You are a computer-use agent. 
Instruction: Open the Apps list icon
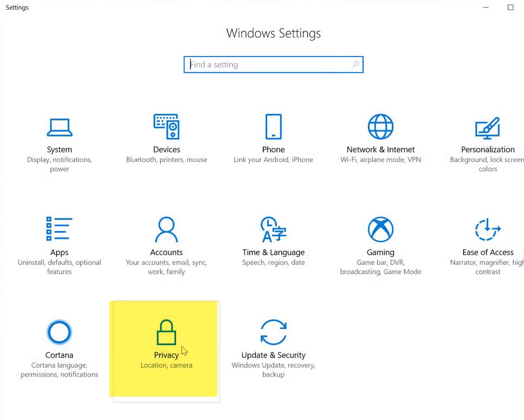(x=59, y=229)
